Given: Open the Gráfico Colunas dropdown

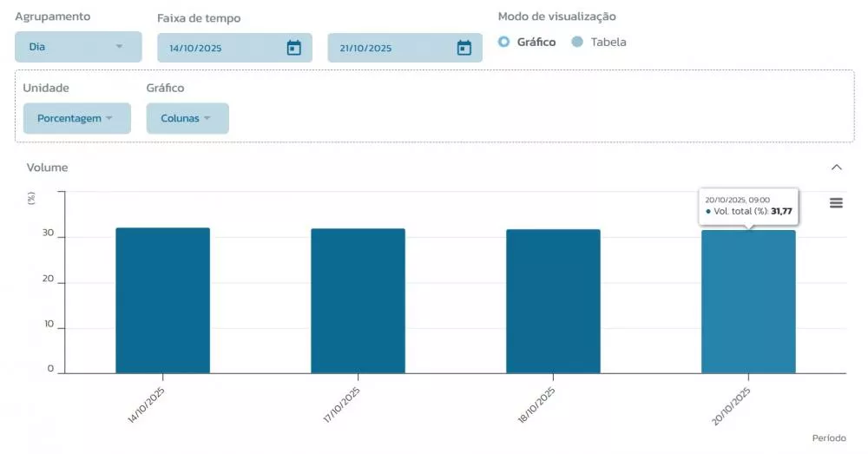Looking at the screenshot, I should pos(187,118).
